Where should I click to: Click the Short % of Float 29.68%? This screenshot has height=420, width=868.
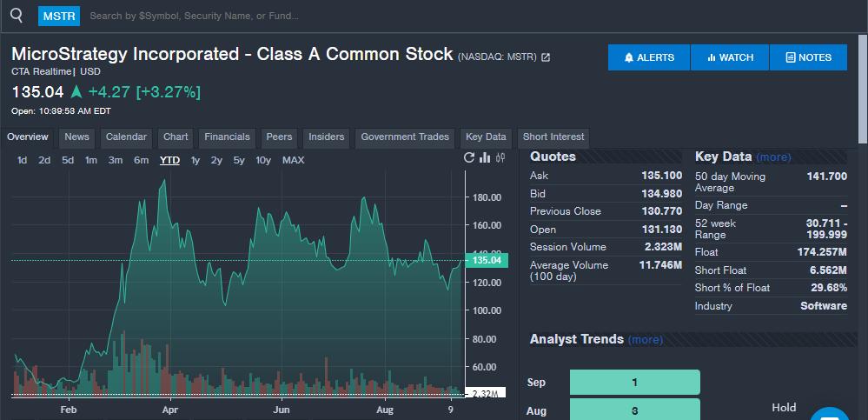pos(830,288)
